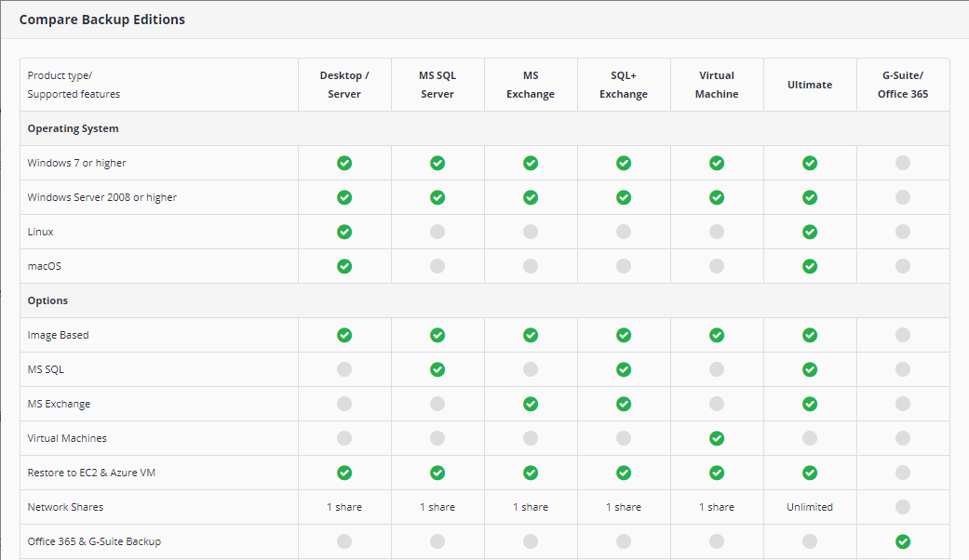Screen dimensions: 969x560
Task: Click green check for macOS under Ultimate
Action: 810,266
